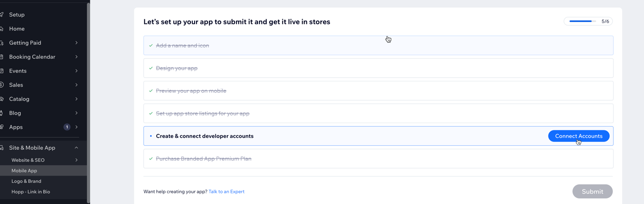
Task: Open the Talk to an Expert link
Action: [226, 192]
